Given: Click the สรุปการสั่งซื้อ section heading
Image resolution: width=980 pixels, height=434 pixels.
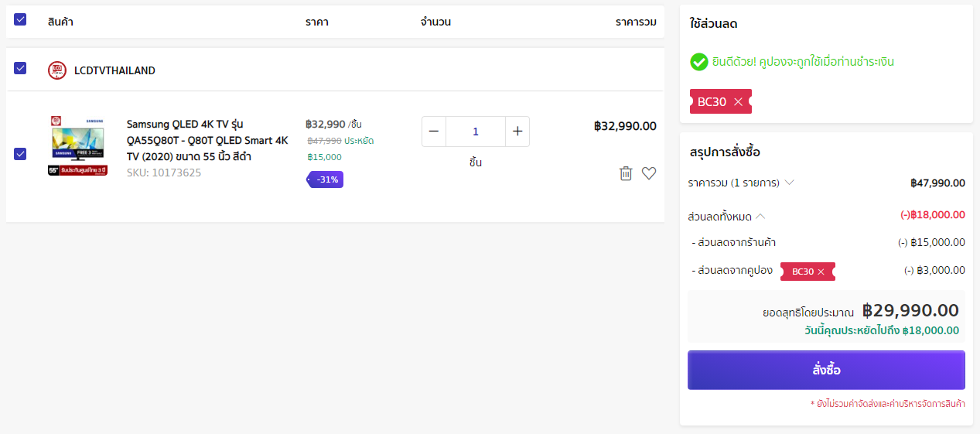Looking at the screenshot, I should tap(724, 152).
